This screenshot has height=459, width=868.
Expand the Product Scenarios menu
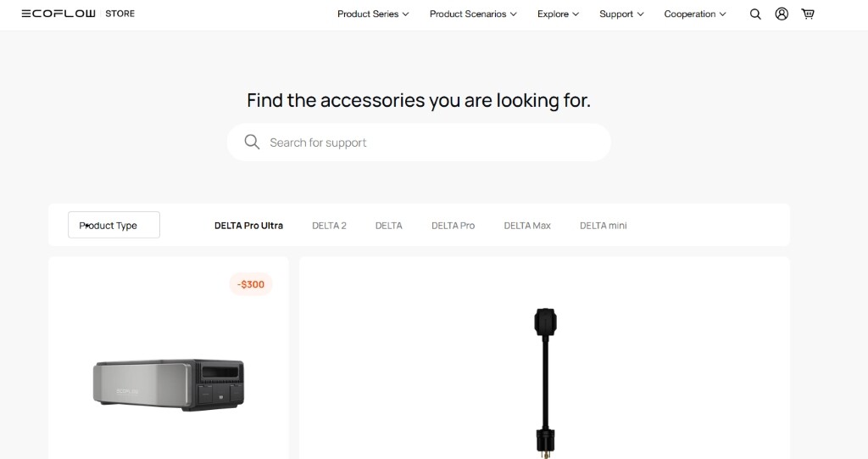click(473, 14)
